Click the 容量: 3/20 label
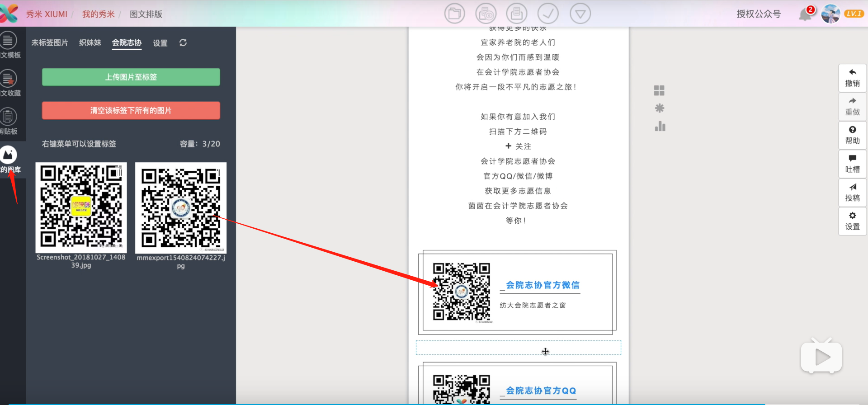The height and width of the screenshot is (405, 868). (200, 144)
